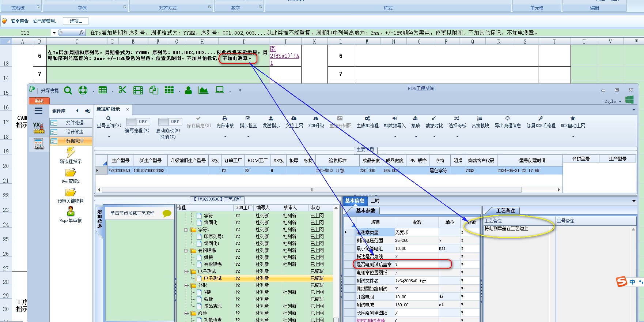Open the 文件处理 group

(x=71, y=123)
